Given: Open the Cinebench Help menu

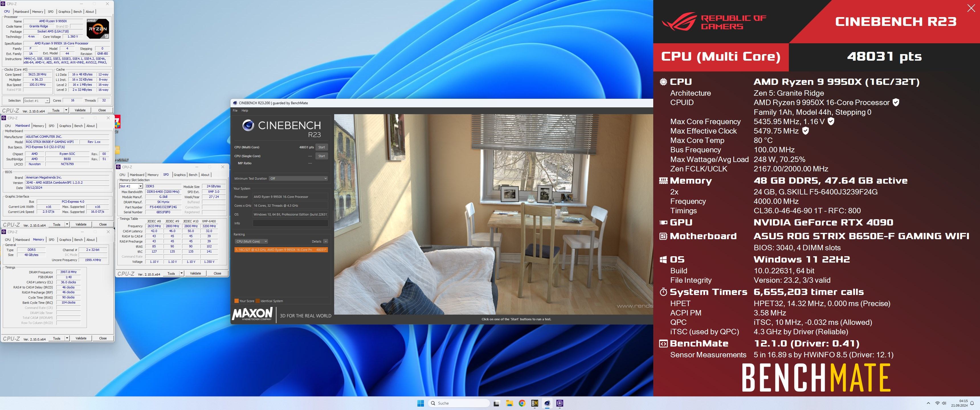Looking at the screenshot, I should pyautogui.click(x=245, y=111).
